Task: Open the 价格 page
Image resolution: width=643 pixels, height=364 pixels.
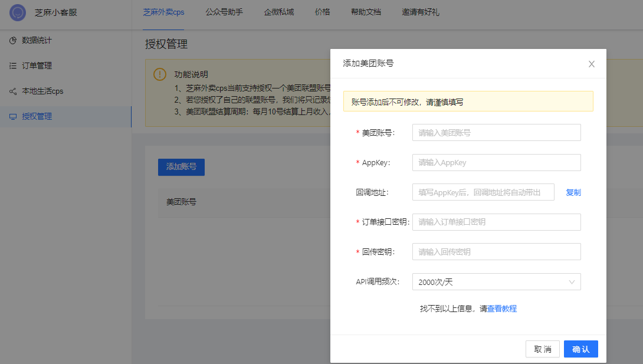Action: coord(322,12)
